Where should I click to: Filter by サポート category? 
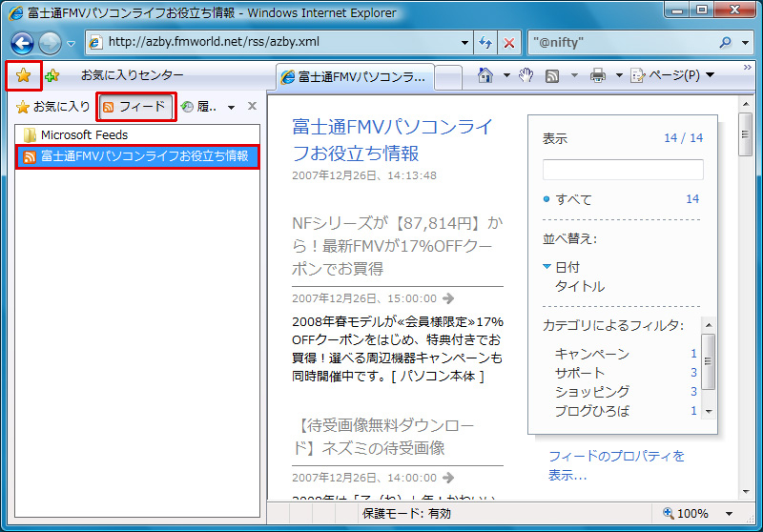coord(580,373)
